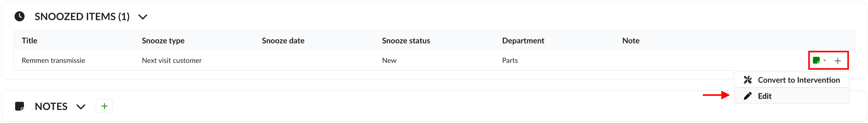Click the Snooze status column header

406,41
